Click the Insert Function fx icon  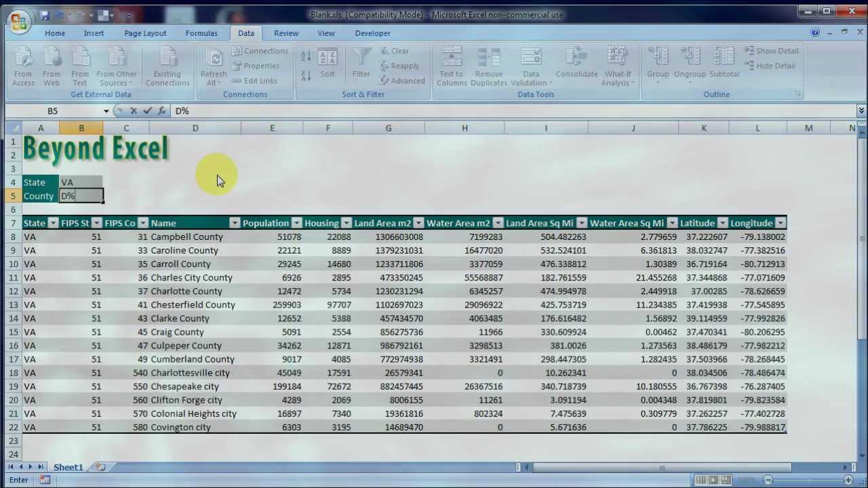tap(161, 110)
